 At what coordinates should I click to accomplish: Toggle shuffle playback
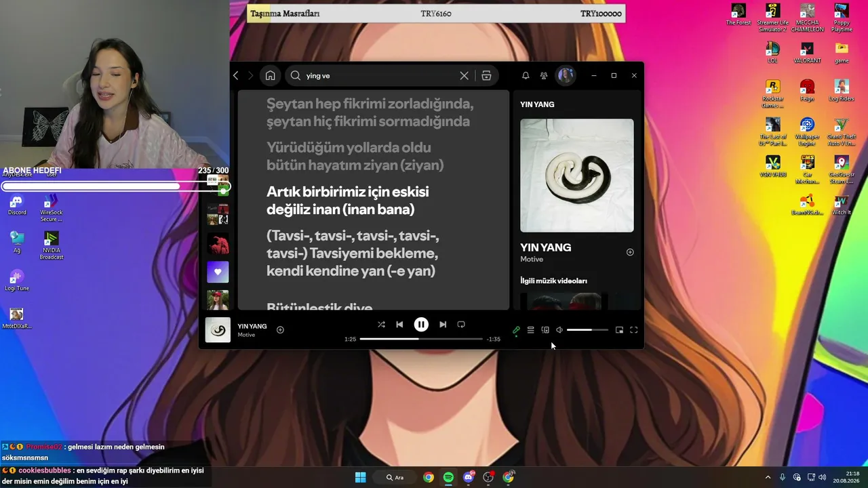[381, 325]
